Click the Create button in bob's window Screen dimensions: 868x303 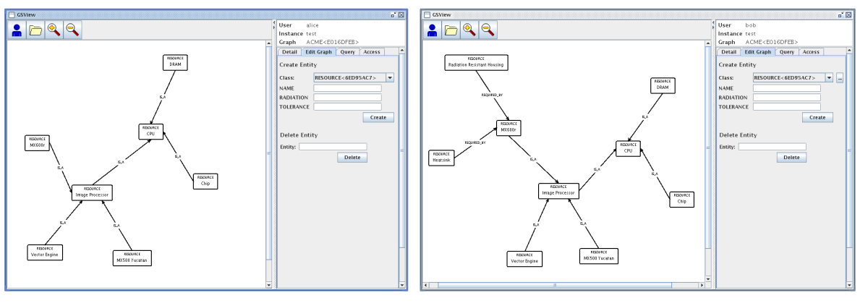click(817, 117)
